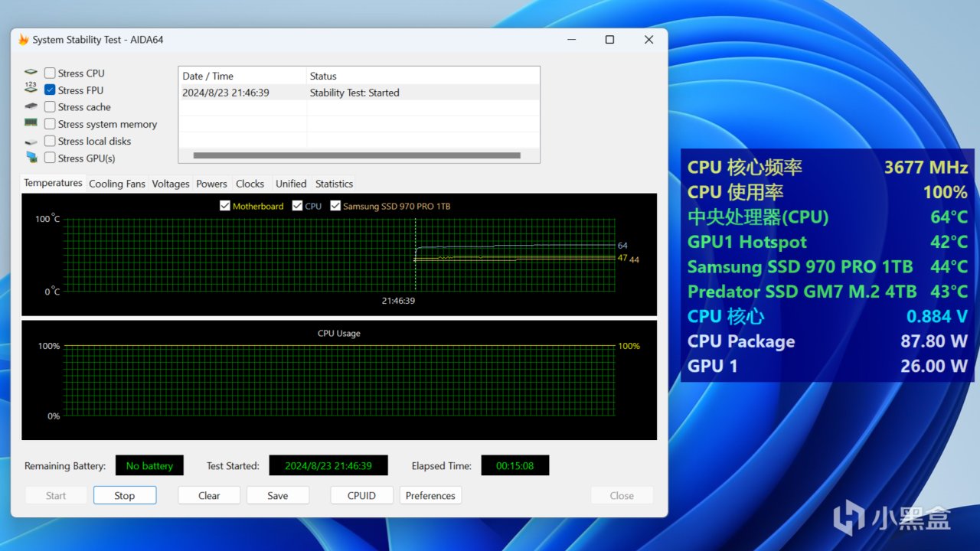Click the 'Stability Test: Started' status cell

354,93
